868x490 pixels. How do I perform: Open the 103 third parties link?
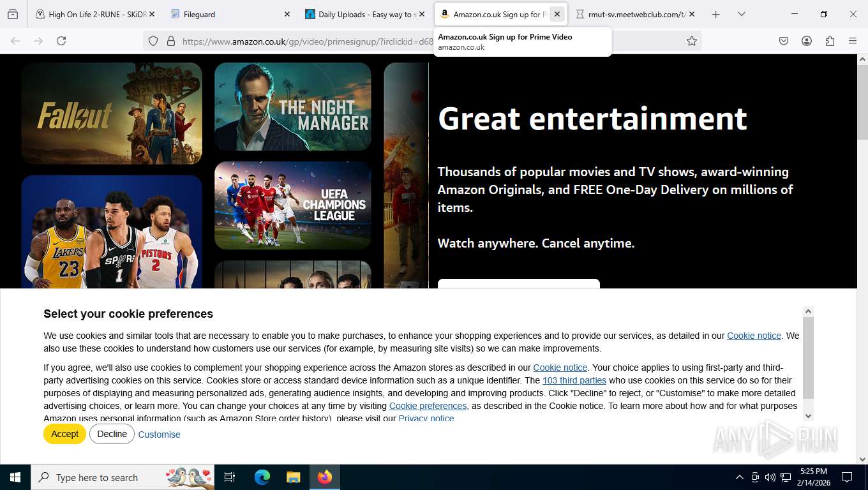point(574,380)
